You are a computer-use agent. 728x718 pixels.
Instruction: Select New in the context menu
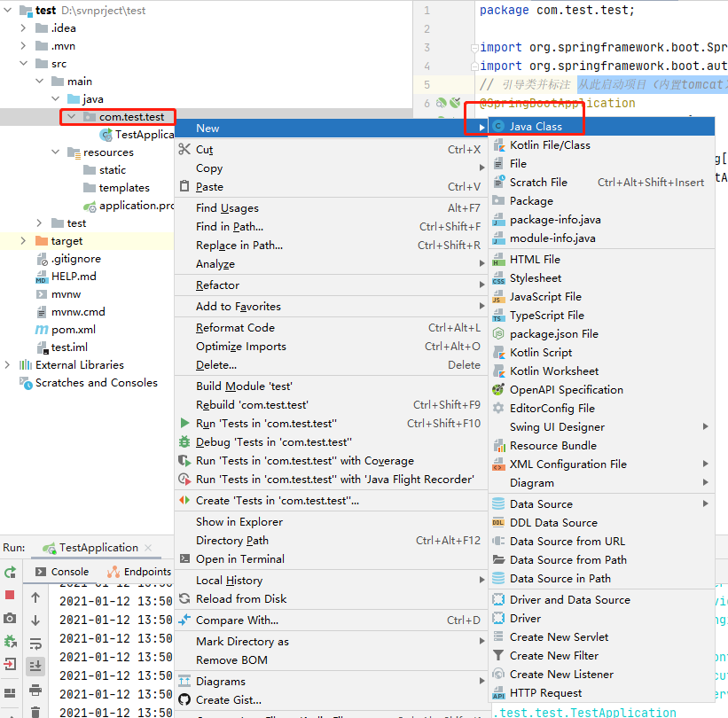(x=331, y=129)
